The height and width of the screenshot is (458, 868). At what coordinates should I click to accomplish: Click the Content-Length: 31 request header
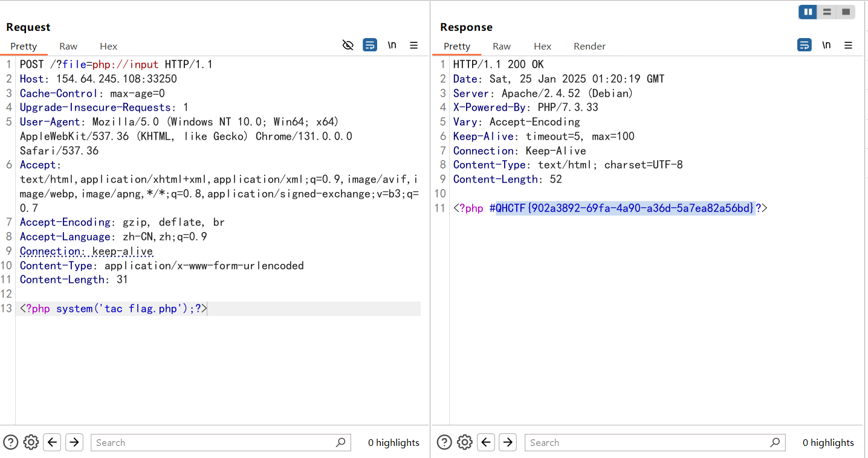pyautogui.click(x=74, y=280)
